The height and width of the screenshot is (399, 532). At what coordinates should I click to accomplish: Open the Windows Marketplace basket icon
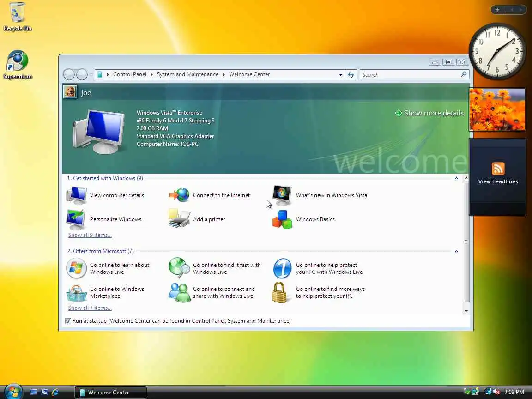pyautogui.click(x=76, y=293)
